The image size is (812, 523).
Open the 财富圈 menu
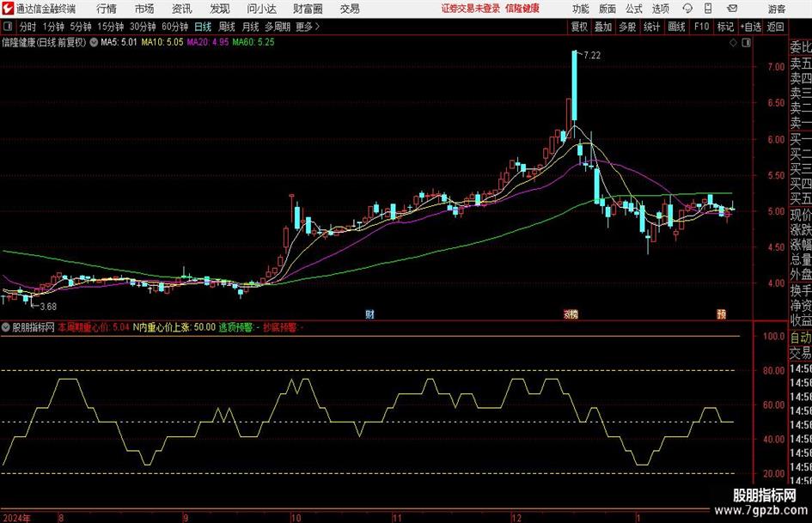(x=308, y=9)
